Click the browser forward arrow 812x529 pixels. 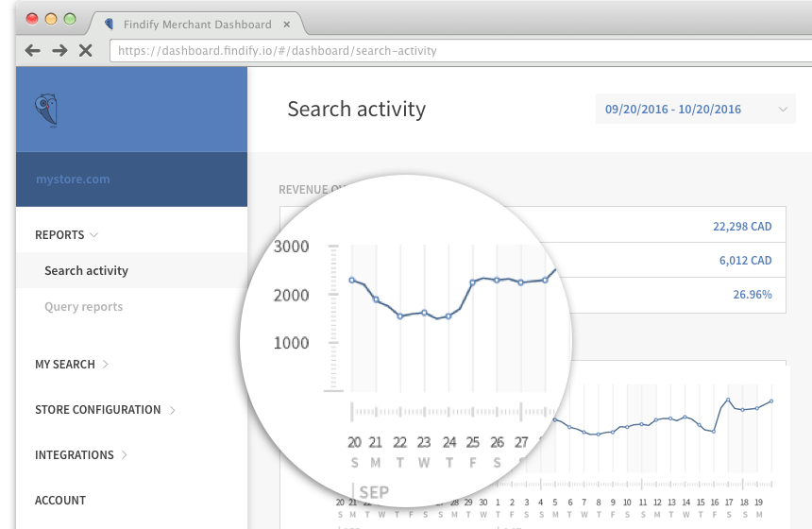59,50
